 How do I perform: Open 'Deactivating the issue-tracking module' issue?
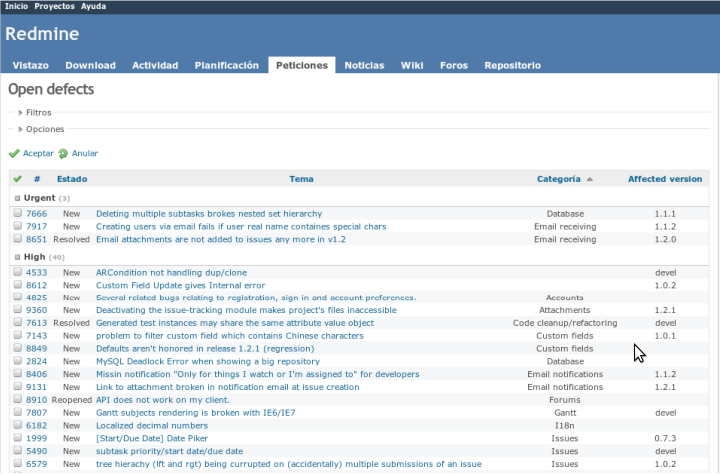tap(246, 310)
